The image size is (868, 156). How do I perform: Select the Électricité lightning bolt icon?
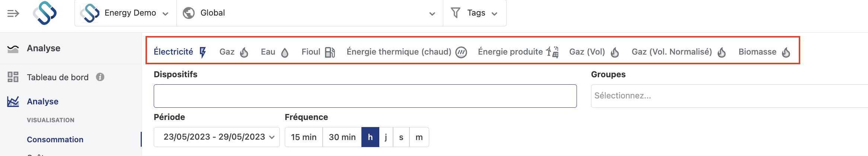pos(203,52)
